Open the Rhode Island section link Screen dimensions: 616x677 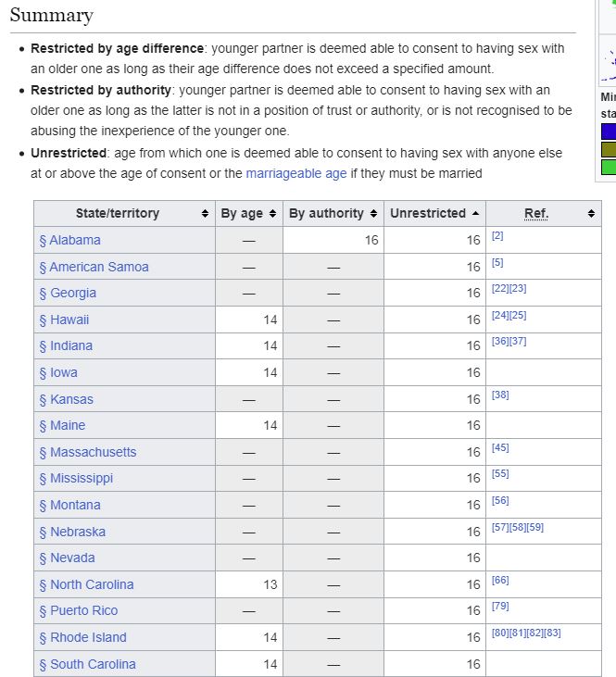(83, 637)
